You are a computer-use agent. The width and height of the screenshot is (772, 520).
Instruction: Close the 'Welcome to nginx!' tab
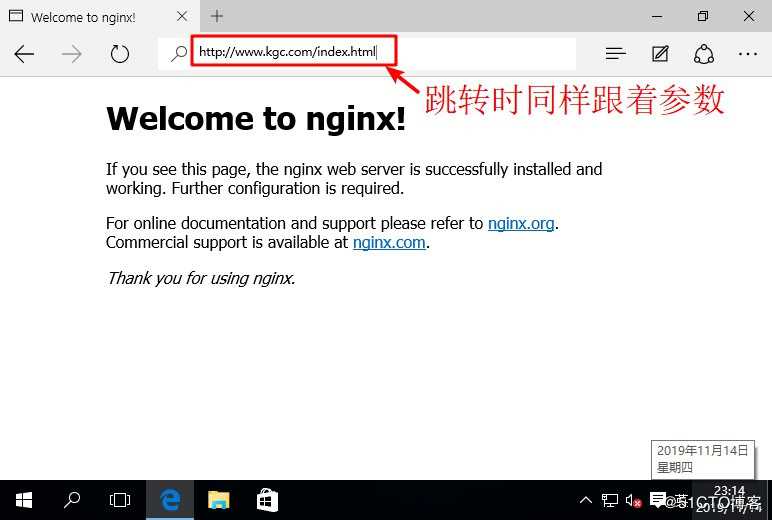pyautogui.click(x=182, y=16)
